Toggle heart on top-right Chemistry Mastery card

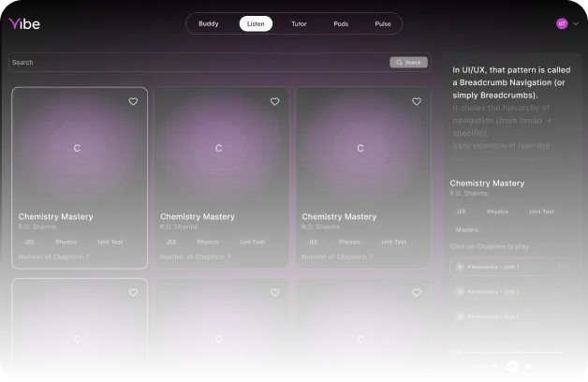click(417, 101)
